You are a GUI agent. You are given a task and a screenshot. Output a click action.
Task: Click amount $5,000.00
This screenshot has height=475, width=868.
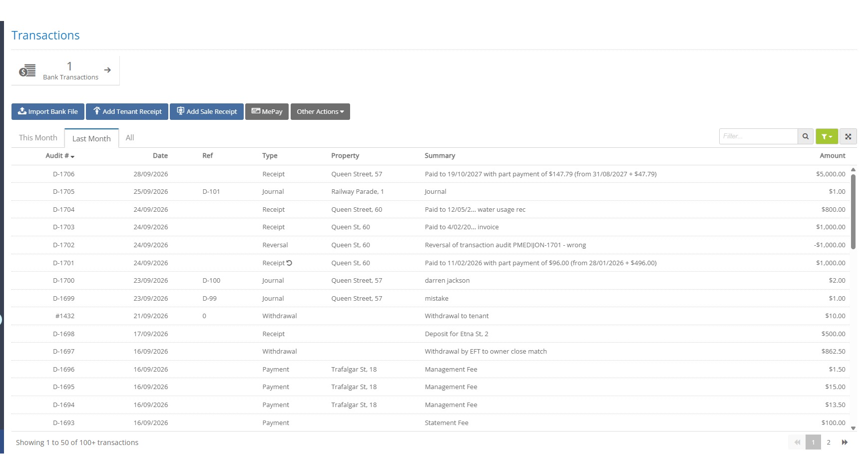pyautogui.click(x=831, y=174)
